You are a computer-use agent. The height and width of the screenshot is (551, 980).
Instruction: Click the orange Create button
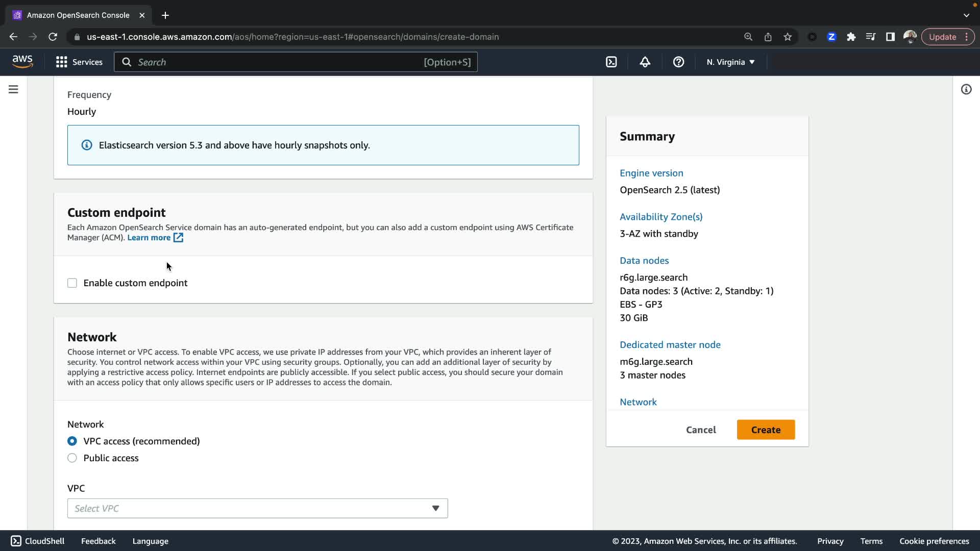pyautogui.click(x=766, y=430)
